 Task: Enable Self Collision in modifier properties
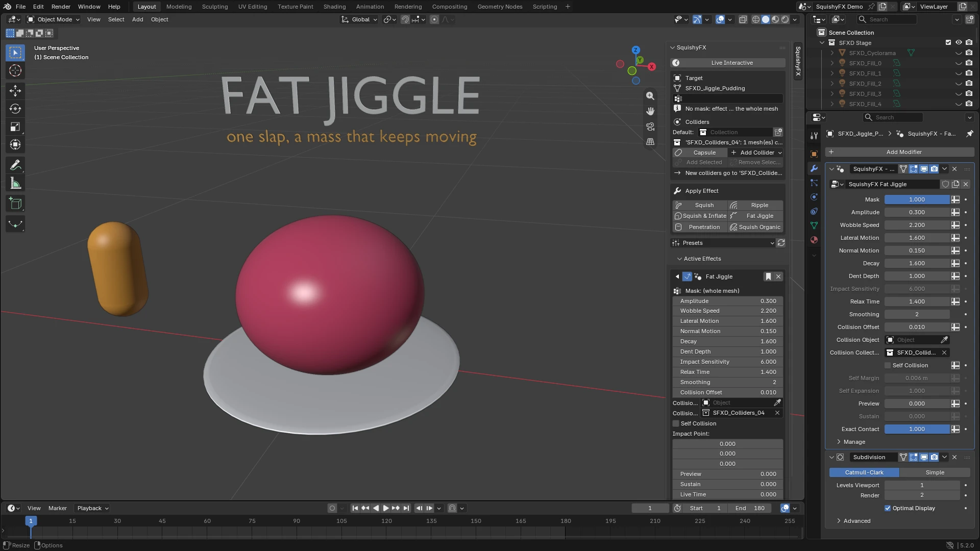[x=888, y=365]
